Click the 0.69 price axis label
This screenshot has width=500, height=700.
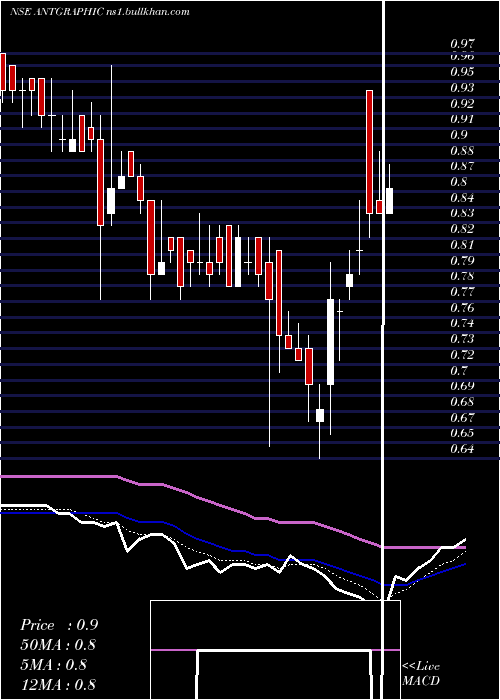tap(462, 386)
